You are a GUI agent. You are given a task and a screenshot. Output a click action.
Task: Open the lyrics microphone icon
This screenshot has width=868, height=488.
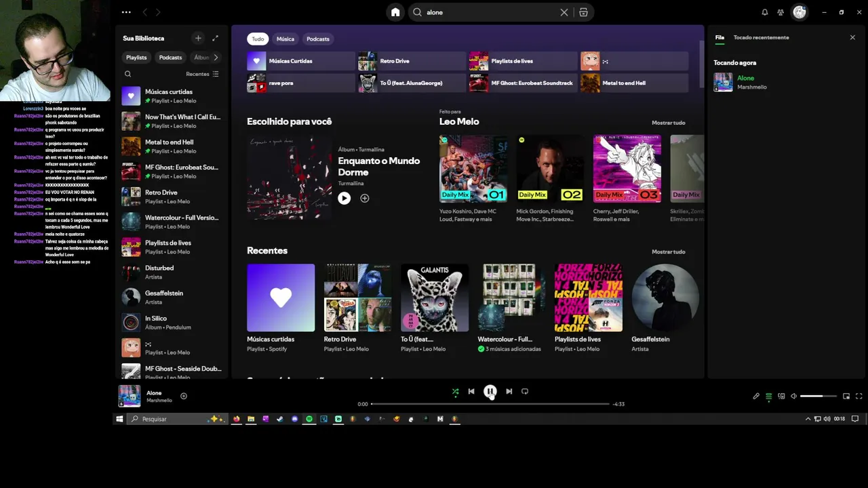[x=756, y=396]
